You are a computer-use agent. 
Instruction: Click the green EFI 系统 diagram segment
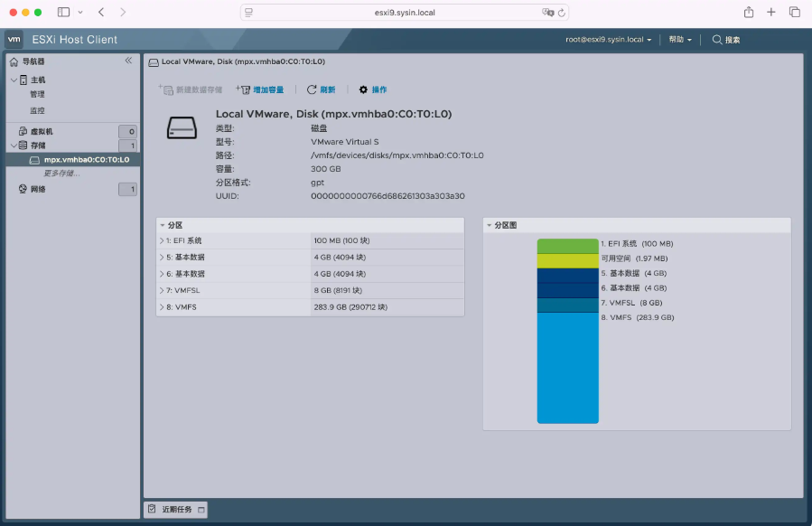pos(567,246)
